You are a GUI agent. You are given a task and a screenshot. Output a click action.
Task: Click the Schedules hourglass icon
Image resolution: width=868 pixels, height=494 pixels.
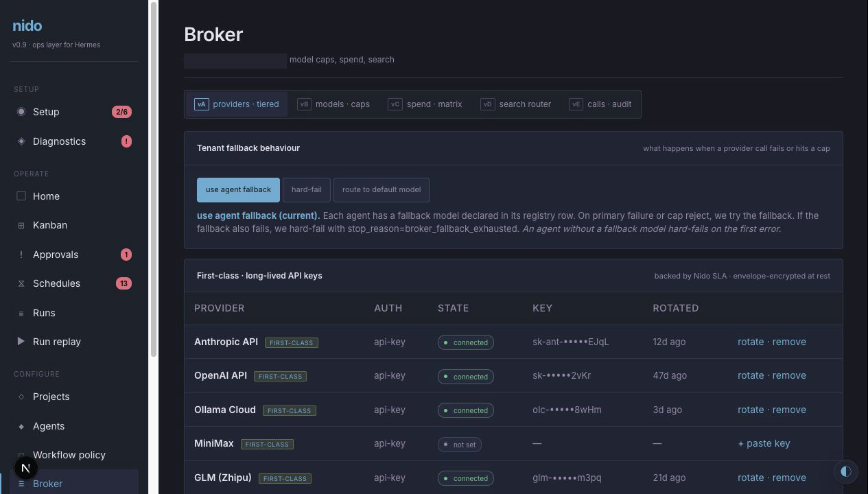[x=21, y=283]
